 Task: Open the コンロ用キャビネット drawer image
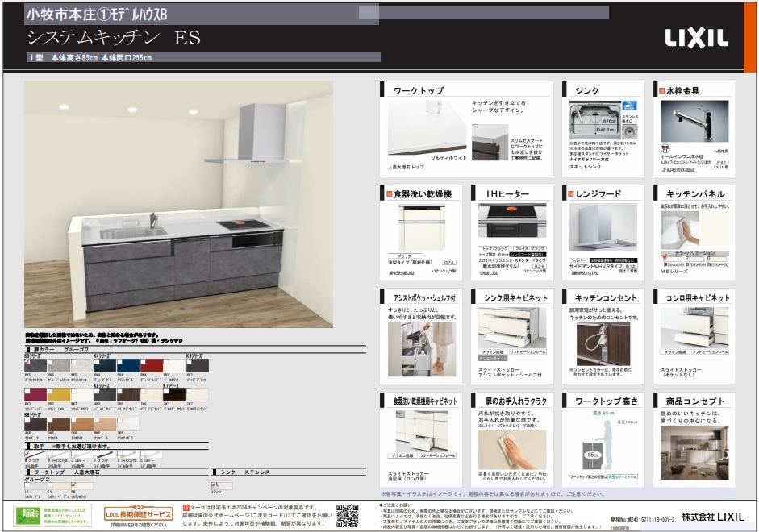[x=694, y=327]
